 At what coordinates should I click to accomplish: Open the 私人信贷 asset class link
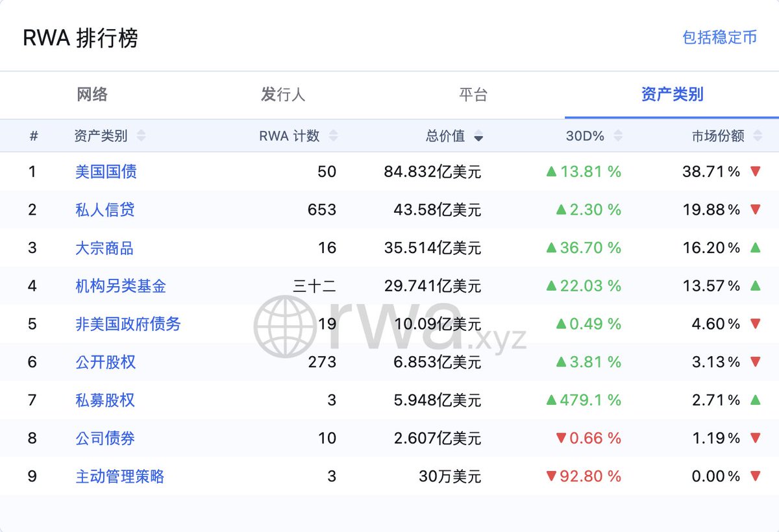(x=105, y=210)
